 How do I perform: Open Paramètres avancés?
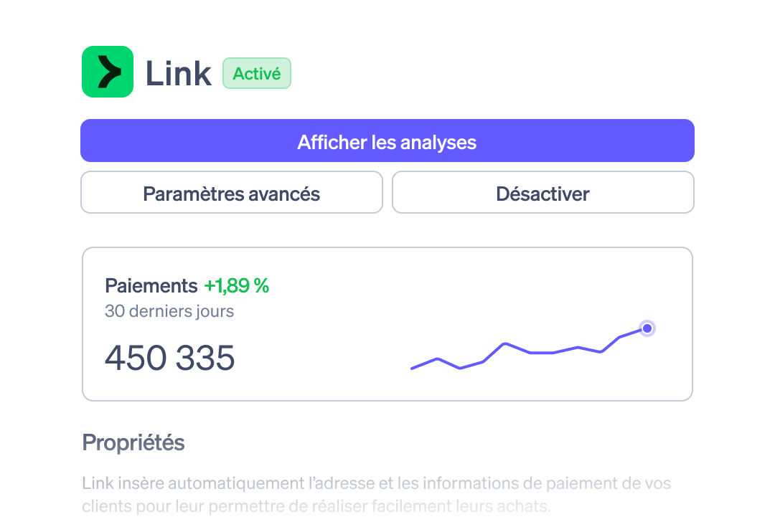pyautogui.click(x=231, y=193)
